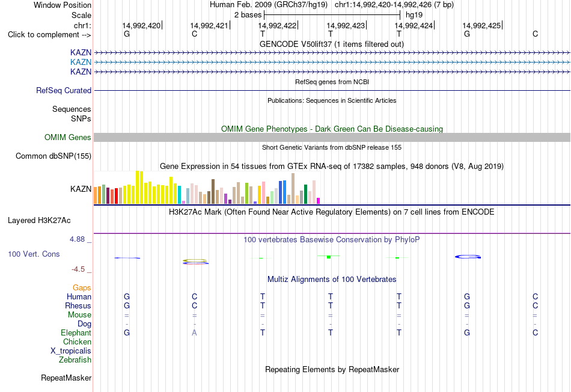The height and width of the screenshot is (392, 571).
Task: Click the Zebrafish species label
Action: [x=75, y=360]
